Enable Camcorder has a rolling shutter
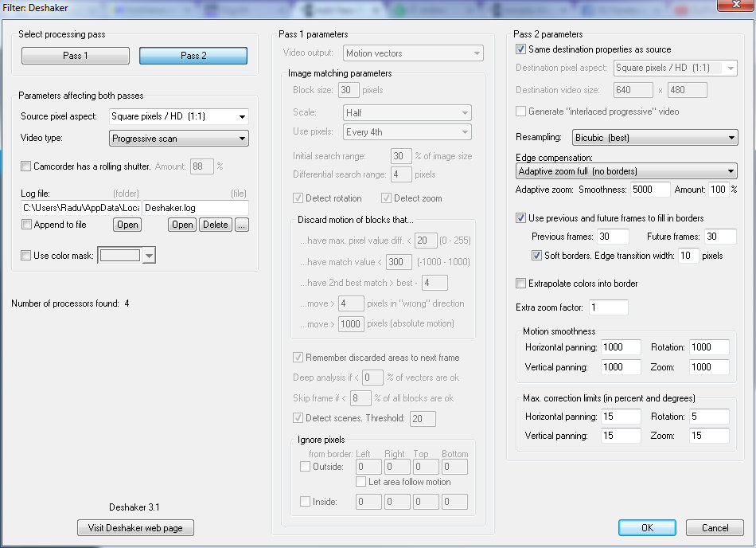The image size is (756, 548). 26,166
